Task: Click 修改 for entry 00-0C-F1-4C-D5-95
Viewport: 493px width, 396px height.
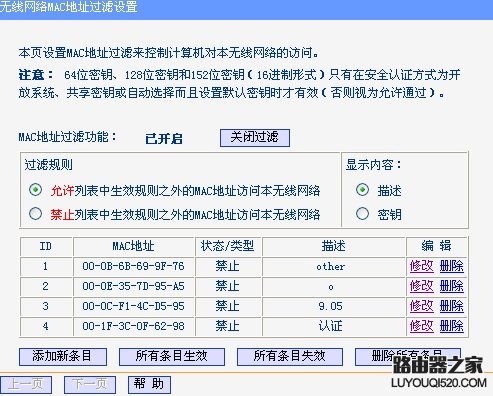Action: pyautogui.click(x=422, y=306)
